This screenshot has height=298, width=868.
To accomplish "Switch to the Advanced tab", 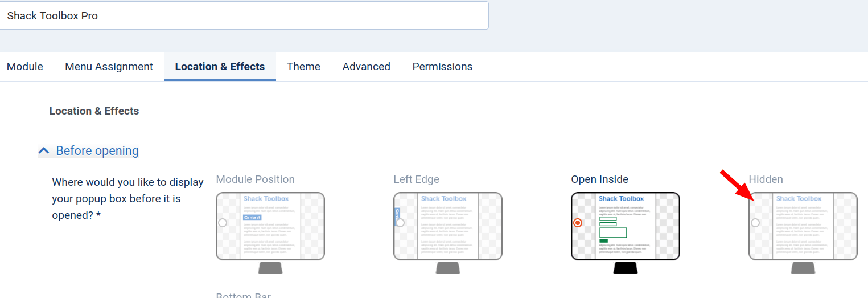I will coord(367,67).
